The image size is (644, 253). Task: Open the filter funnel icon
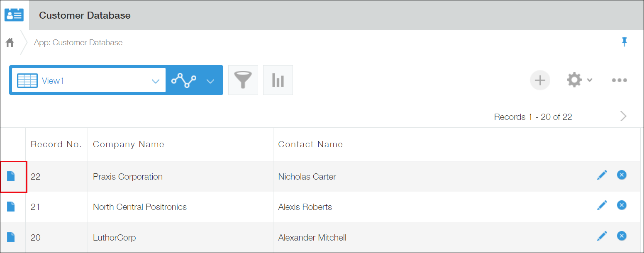tap(243, 80)
